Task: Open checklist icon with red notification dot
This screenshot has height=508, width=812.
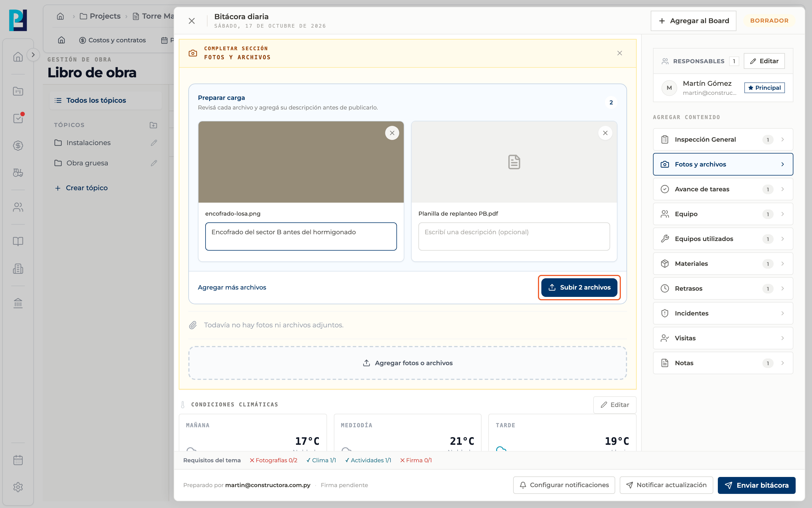Action: pos(18,118)
